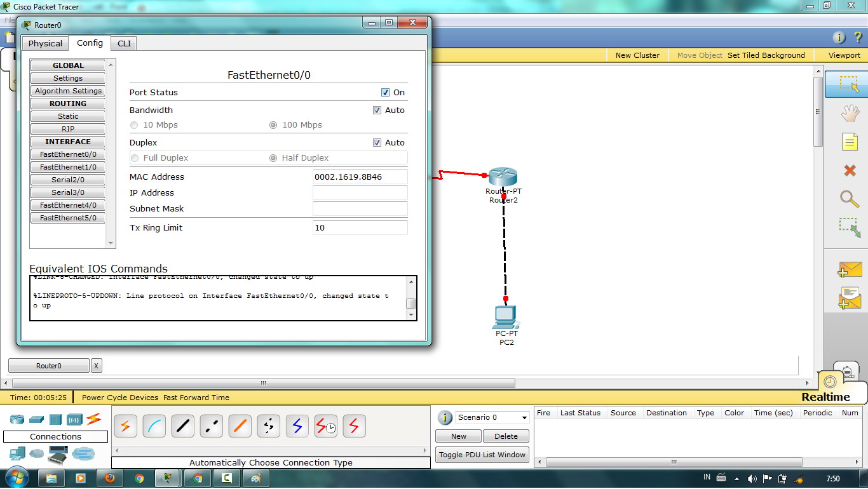Image resolution: width=868 pixels, height=489 pixels.
Task: Choose the blue Coaxial cable
Action: (x=297, y=426)
